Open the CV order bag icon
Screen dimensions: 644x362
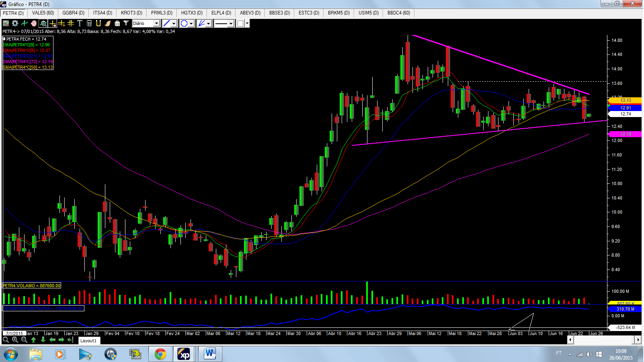117,23
